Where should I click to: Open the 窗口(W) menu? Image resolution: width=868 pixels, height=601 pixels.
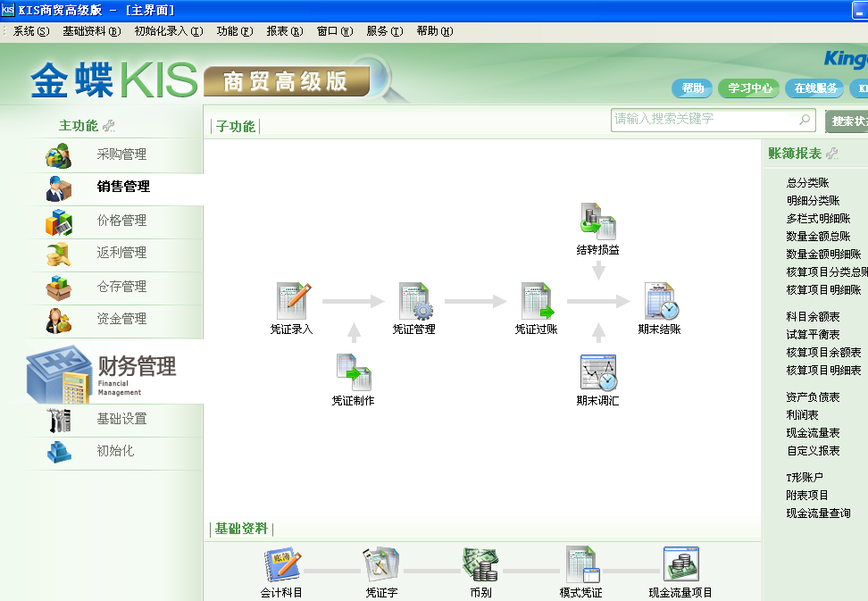tap(334, 31)
